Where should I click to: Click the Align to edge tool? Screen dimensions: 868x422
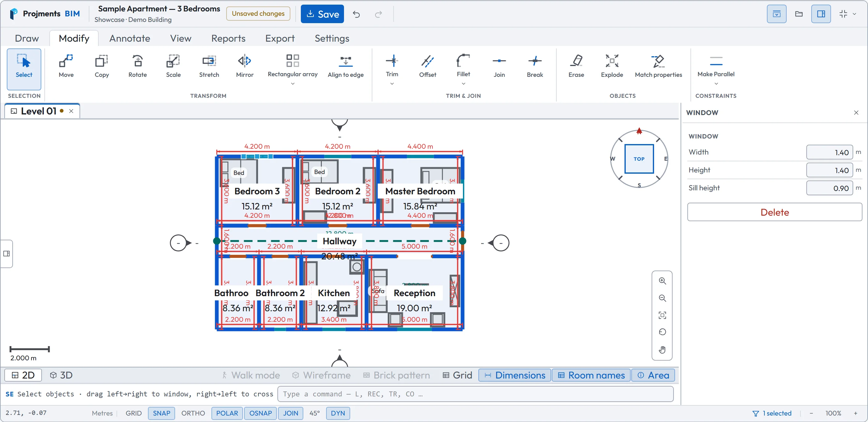pyautogui.click(x=345, y=66)
